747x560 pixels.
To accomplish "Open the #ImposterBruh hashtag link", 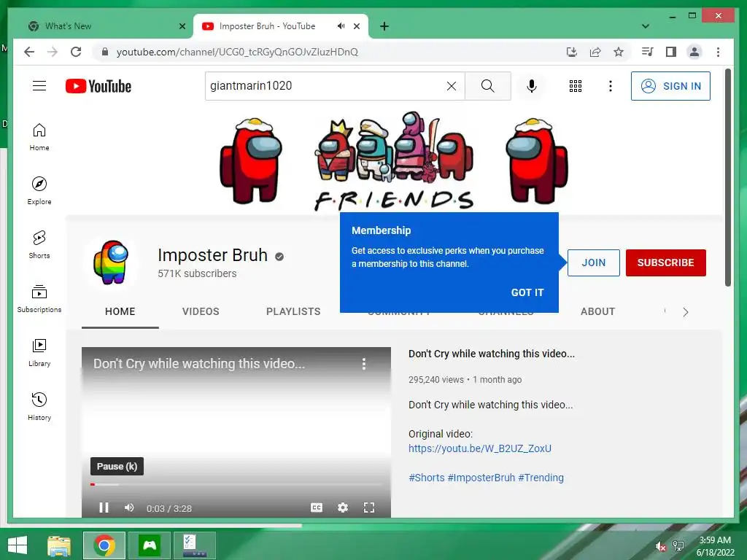I will point(481,478).
